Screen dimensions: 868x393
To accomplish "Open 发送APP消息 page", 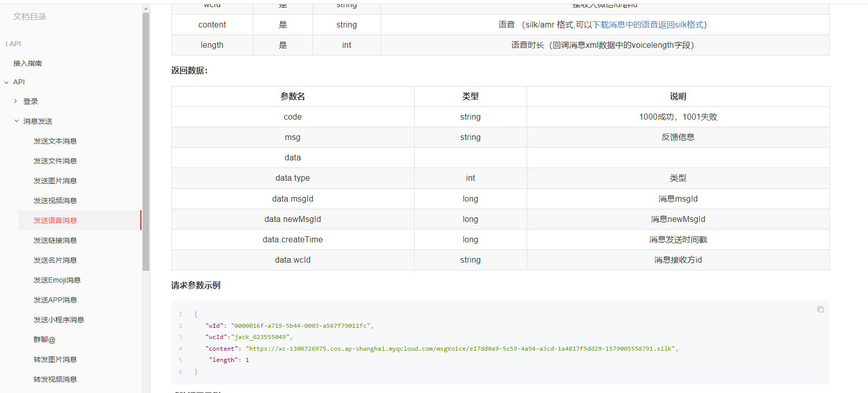I will click(55, 300).
